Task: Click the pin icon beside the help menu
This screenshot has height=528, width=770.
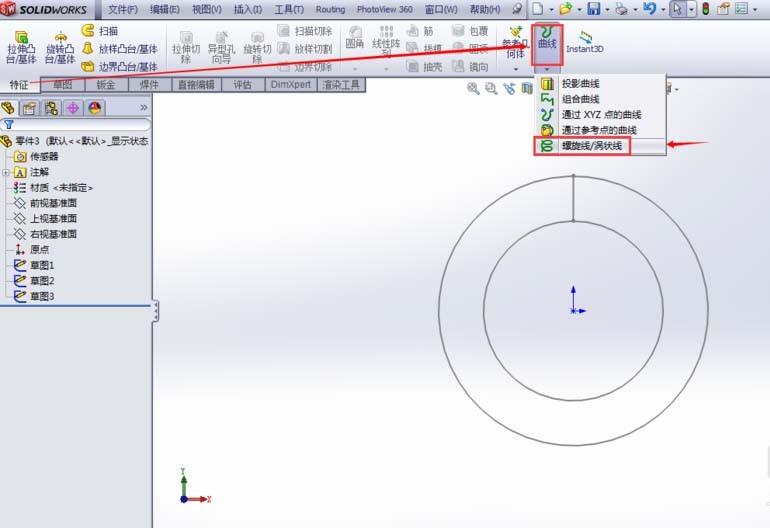Action: 517,8
